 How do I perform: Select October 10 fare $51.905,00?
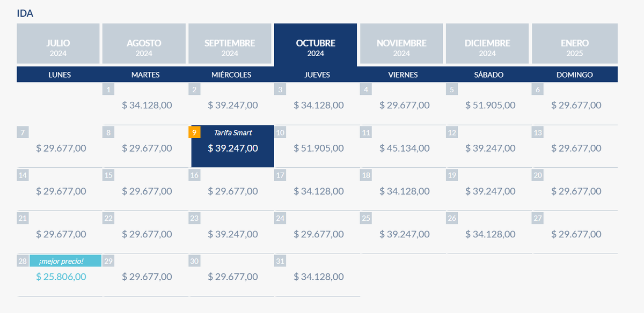click(318, 148)
